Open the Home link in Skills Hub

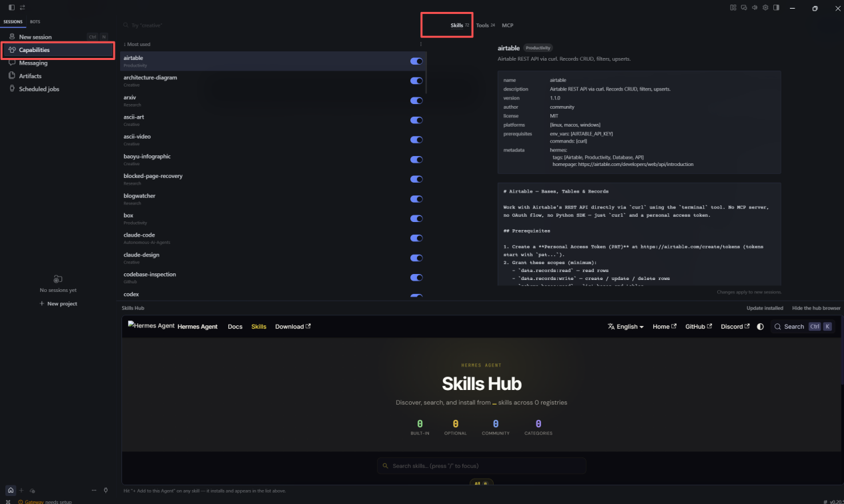[x=665, y=327]
